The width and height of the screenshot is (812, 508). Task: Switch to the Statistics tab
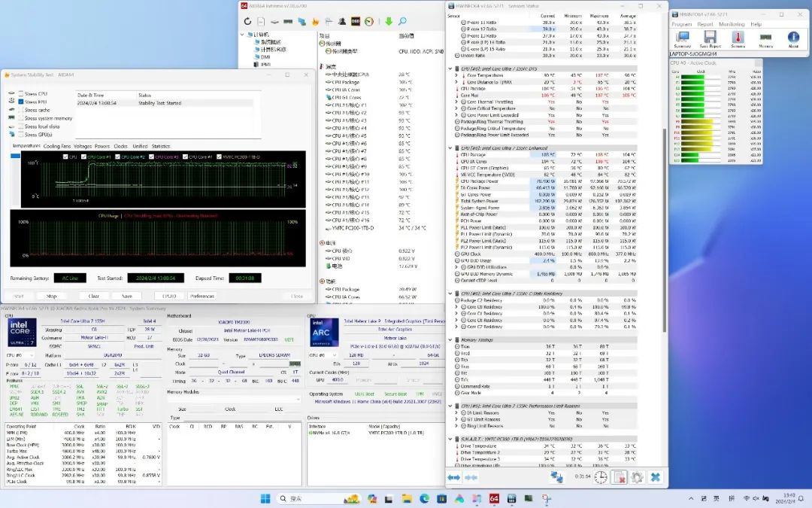click(161, 146)
